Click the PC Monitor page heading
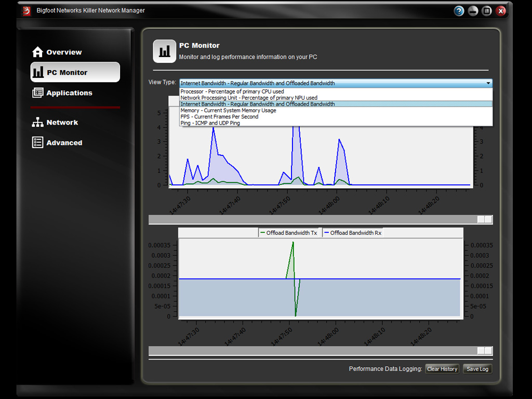This screenshot has height=399, width=532. point(199,46)
